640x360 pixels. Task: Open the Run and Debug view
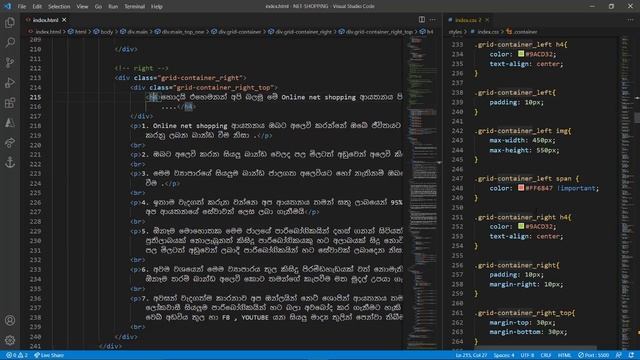[x=10, y=82]
